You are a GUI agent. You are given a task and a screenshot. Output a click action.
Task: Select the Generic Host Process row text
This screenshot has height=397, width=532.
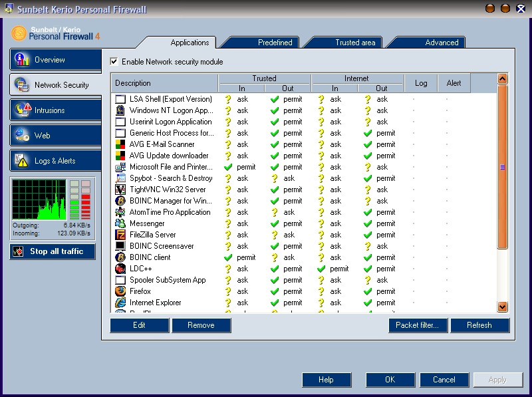(x=172, y=133)
